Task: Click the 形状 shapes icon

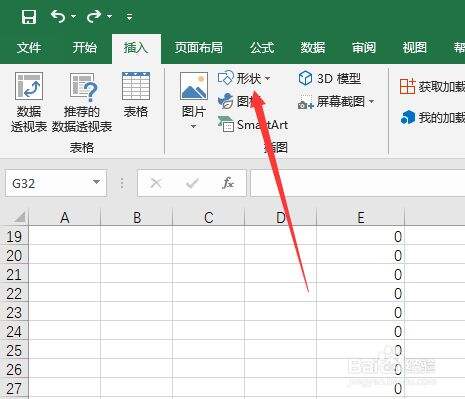Action: (x=225, y=78)
